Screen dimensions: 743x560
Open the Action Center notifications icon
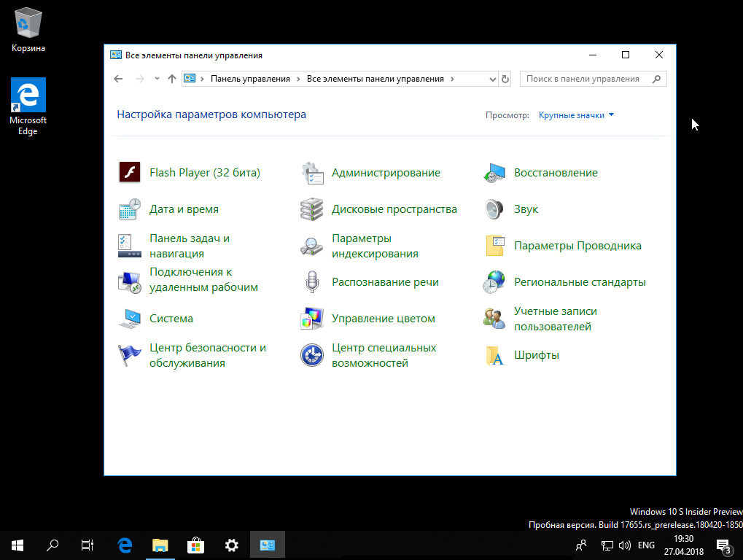[723, 546]
